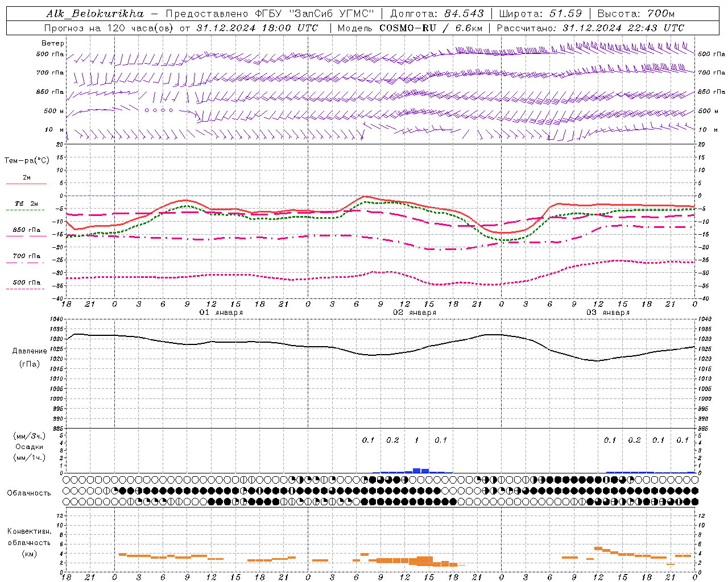
Task: Click the 500 гПа temperature legend entry
Action: (27, 282)
